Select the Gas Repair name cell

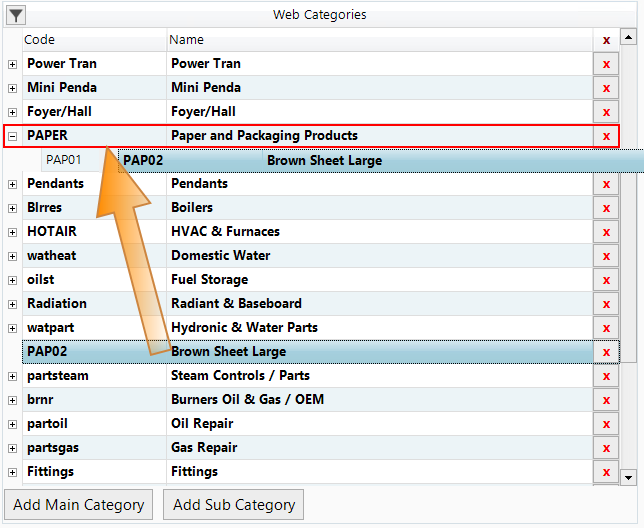tap(380, 448)
